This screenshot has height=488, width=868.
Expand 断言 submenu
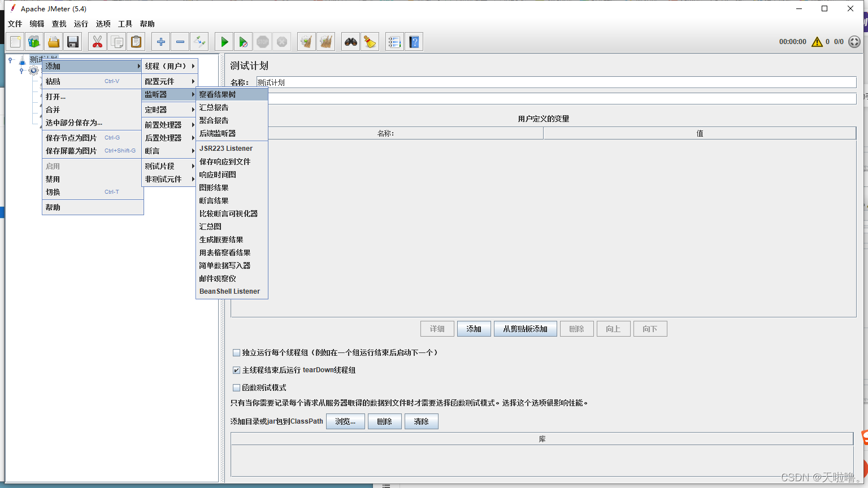[x=170, y=151]
